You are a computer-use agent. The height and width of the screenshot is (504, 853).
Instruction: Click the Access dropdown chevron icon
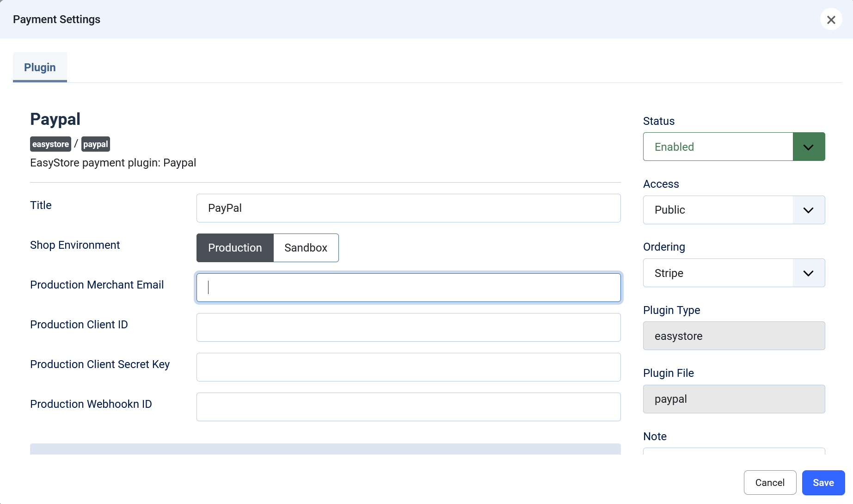point(808,210)
